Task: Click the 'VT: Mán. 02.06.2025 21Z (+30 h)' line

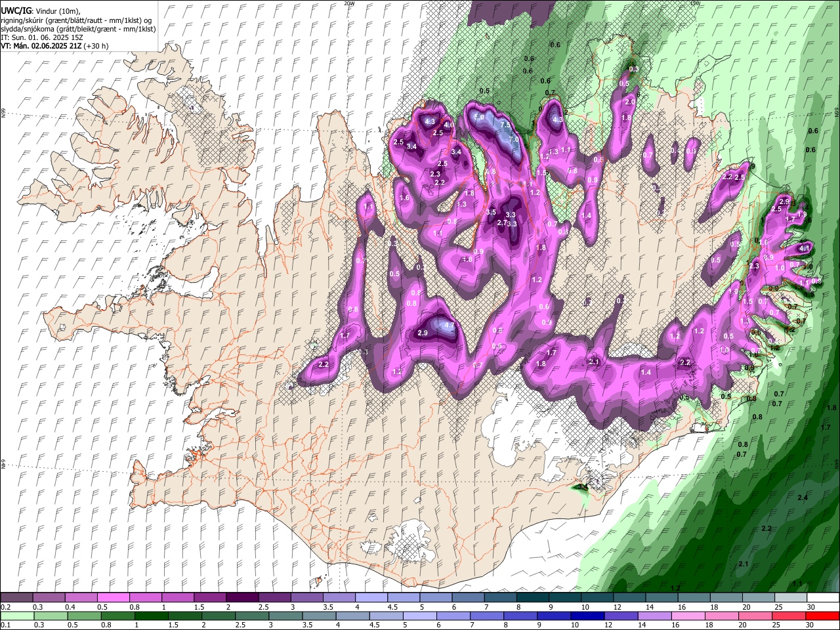Action: tap(55, 46)
